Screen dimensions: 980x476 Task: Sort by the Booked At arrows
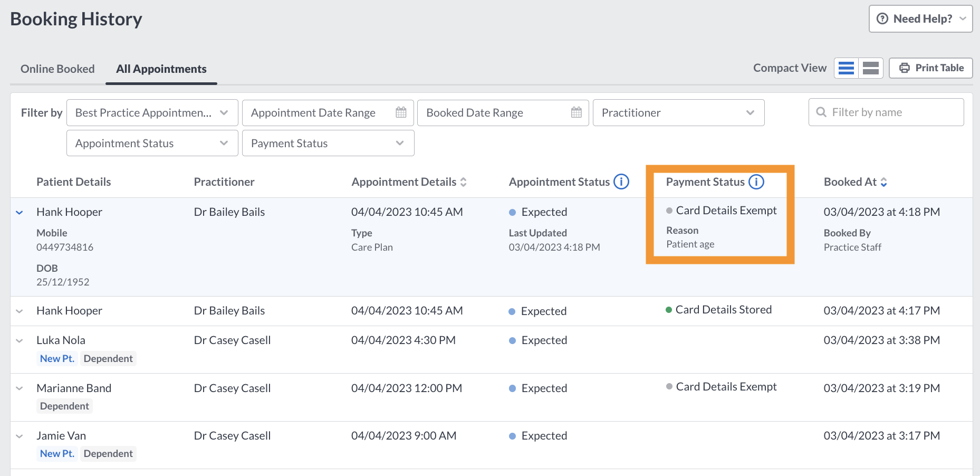883,182
